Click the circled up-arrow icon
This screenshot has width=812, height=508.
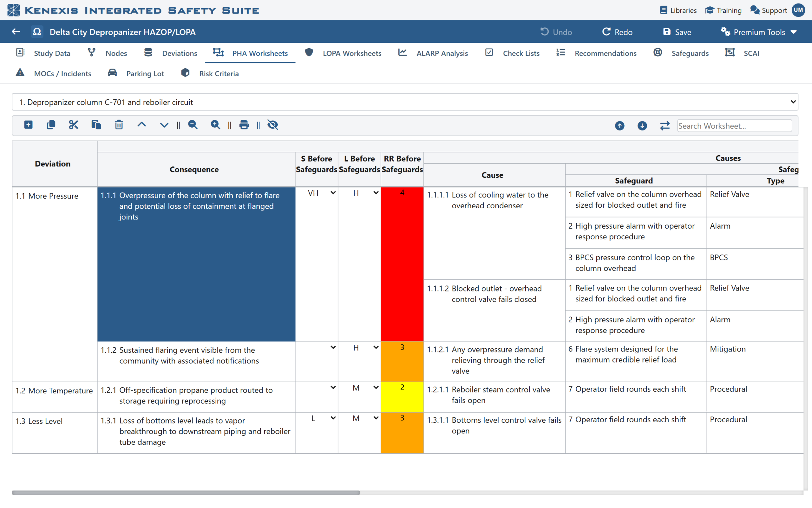tap(620, 126)
